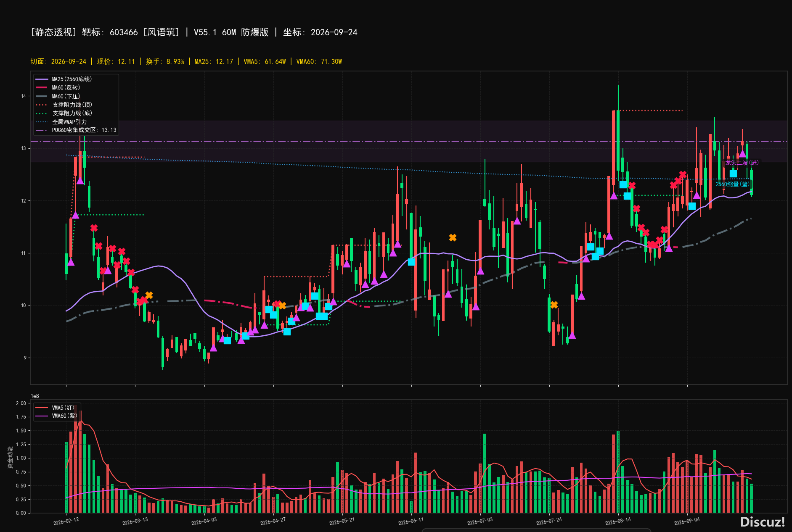Click the 2026-07-03 date axis label
The image size is (792, 532).
click(480, 521)
